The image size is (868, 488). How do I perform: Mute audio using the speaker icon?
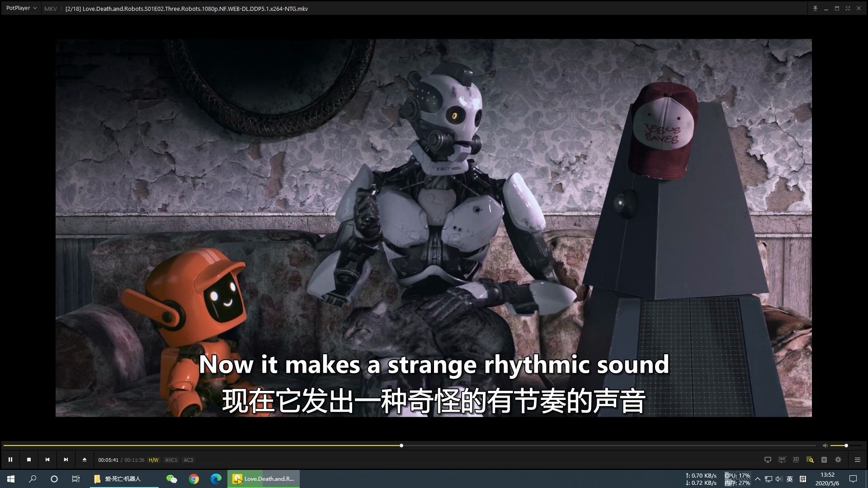pos(825,446)
